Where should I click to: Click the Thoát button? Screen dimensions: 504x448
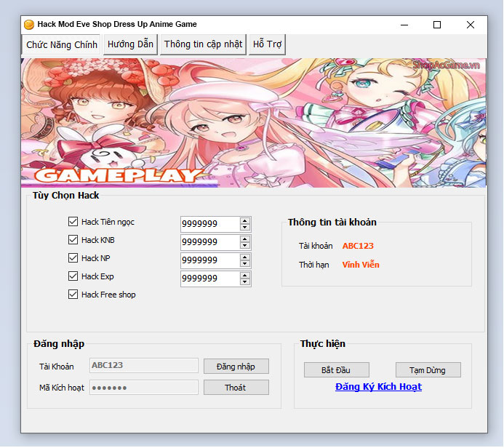[x=236, y=388]
